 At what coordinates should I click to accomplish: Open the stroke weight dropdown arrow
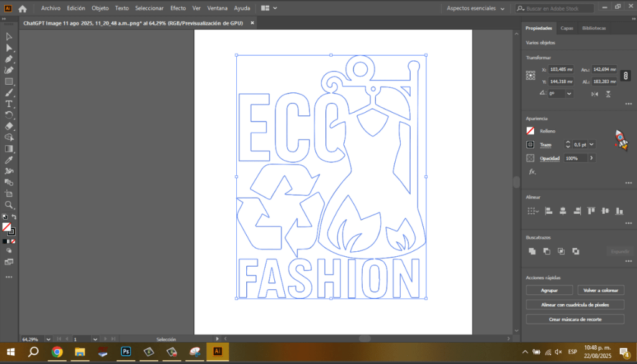pos(591,144)
